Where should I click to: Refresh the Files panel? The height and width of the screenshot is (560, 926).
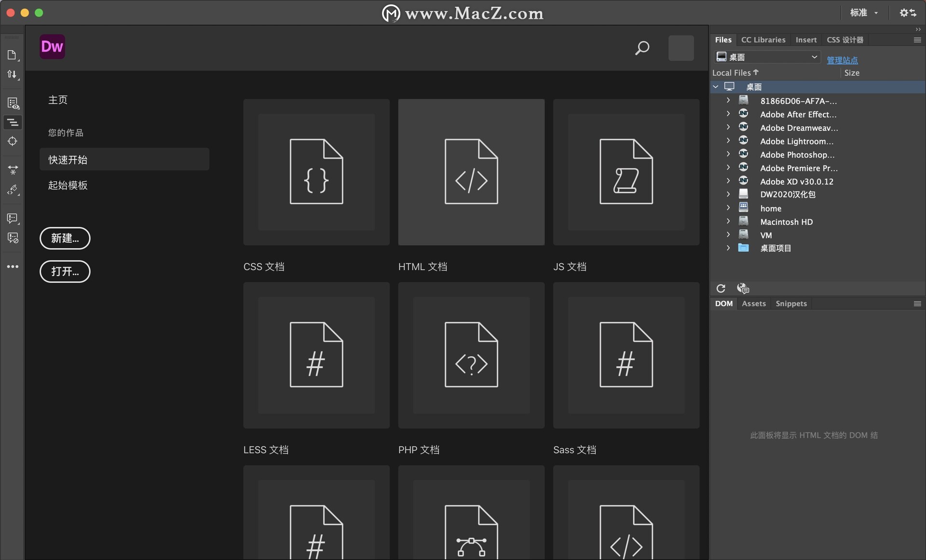[x=721, y=288]
